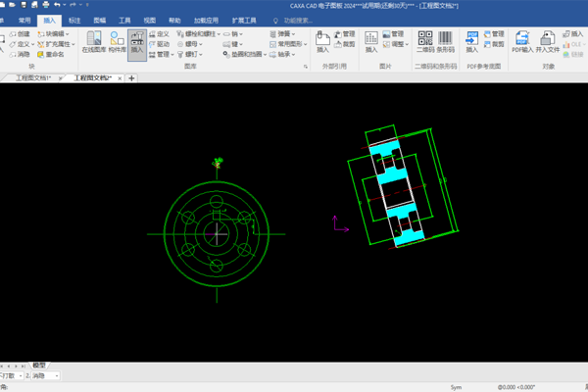Insert a PDF reference underlay
Screen dimensions: 588x392
pyautogui.click(x=471, y=41)
